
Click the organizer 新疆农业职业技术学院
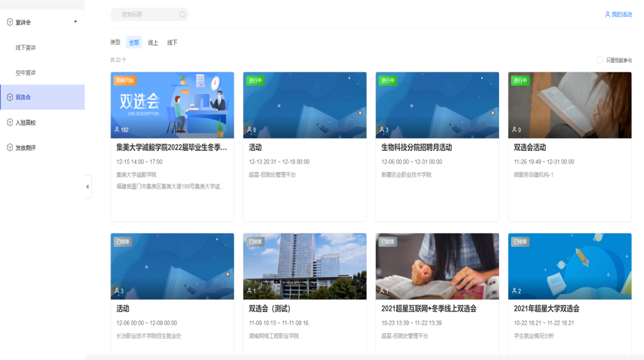point(406,175)
